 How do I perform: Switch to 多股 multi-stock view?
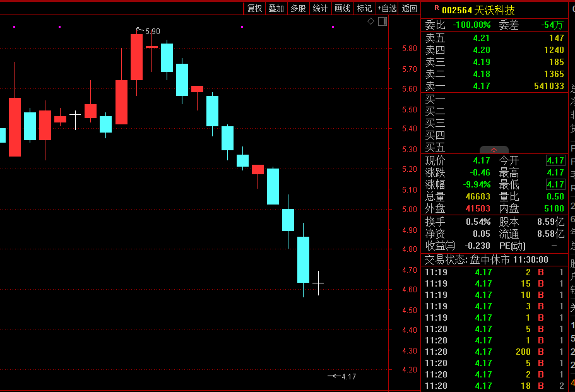pyautogui.click(x=298, y=8)
